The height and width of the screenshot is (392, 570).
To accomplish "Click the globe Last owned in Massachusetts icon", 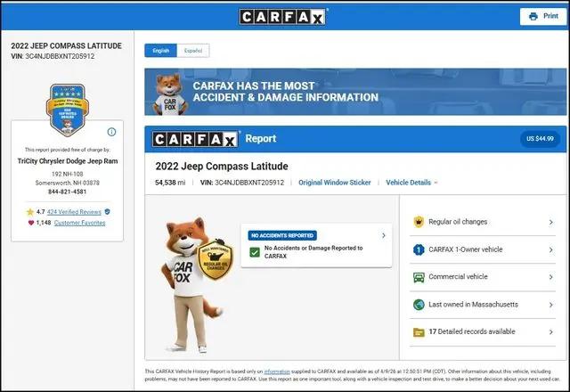I will point(419,305).
